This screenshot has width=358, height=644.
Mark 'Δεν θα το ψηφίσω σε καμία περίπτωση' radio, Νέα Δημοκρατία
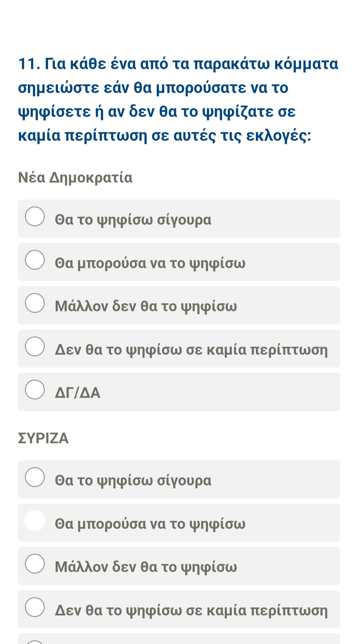[x=35, y=347]
